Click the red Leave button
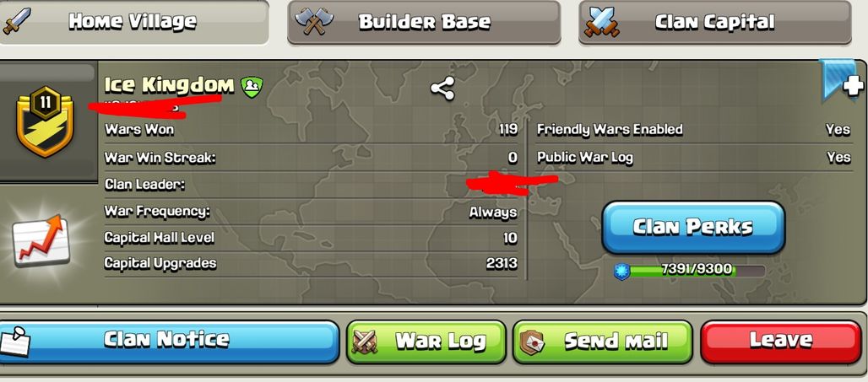The image size is (868, 382). coord(780,341)
